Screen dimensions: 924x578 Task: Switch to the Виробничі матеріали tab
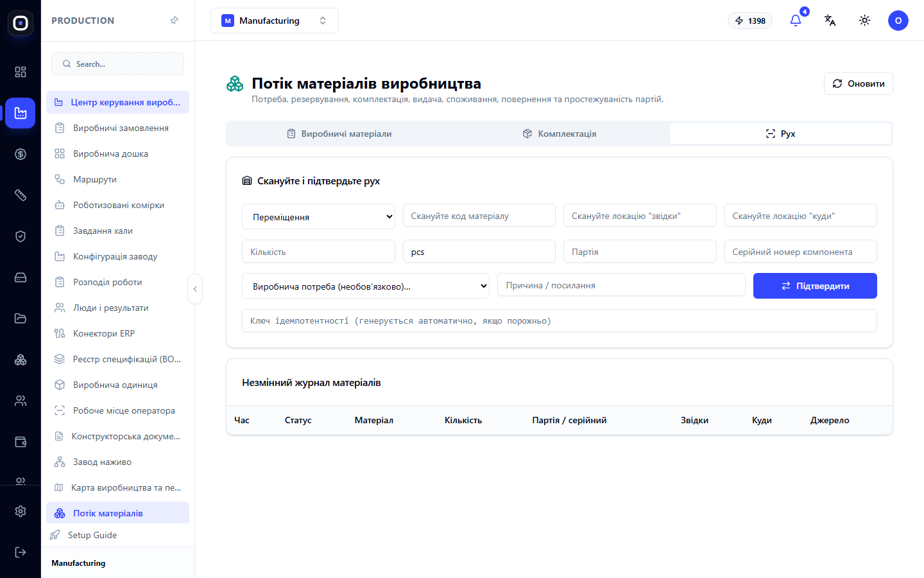click(x=338, y=134)
